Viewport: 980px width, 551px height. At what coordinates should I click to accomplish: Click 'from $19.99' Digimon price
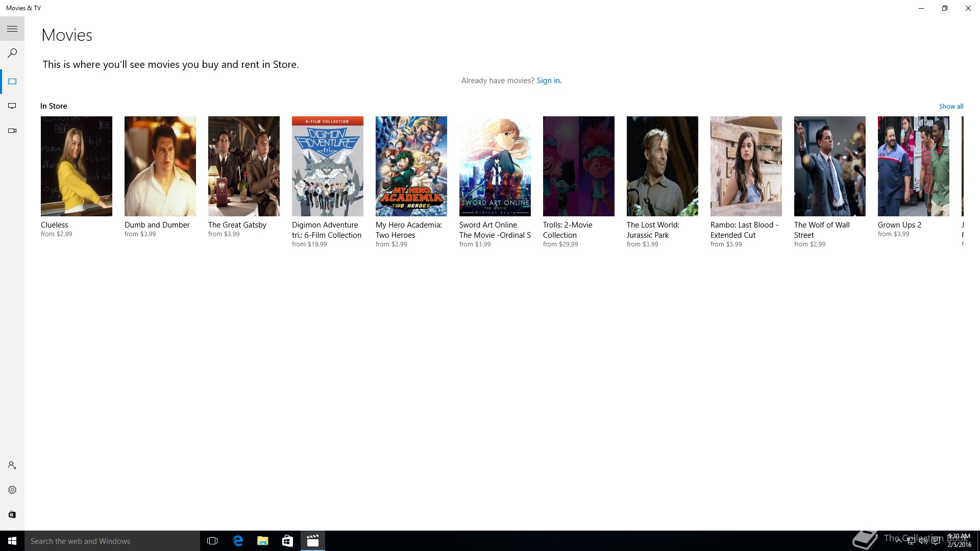[309, 244]
